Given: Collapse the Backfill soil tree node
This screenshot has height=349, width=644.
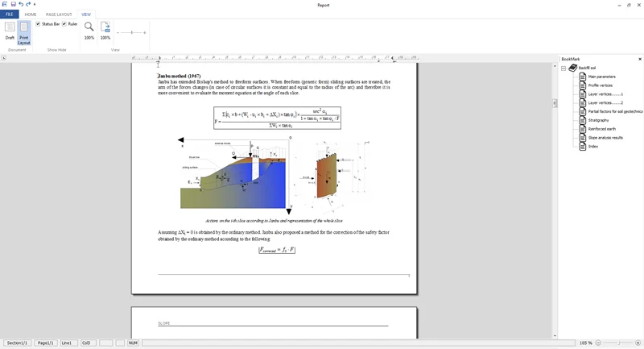Looking at the screenshot, I should pyautogui.click(x=563, y=69).
